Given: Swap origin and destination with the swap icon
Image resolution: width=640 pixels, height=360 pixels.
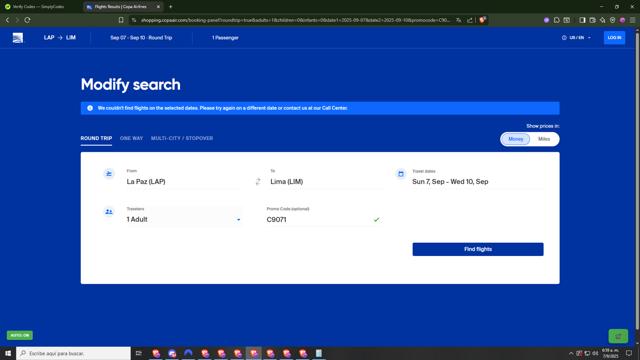Looking at the screenshot, I should pyautogui.click(x=258, y=182).
